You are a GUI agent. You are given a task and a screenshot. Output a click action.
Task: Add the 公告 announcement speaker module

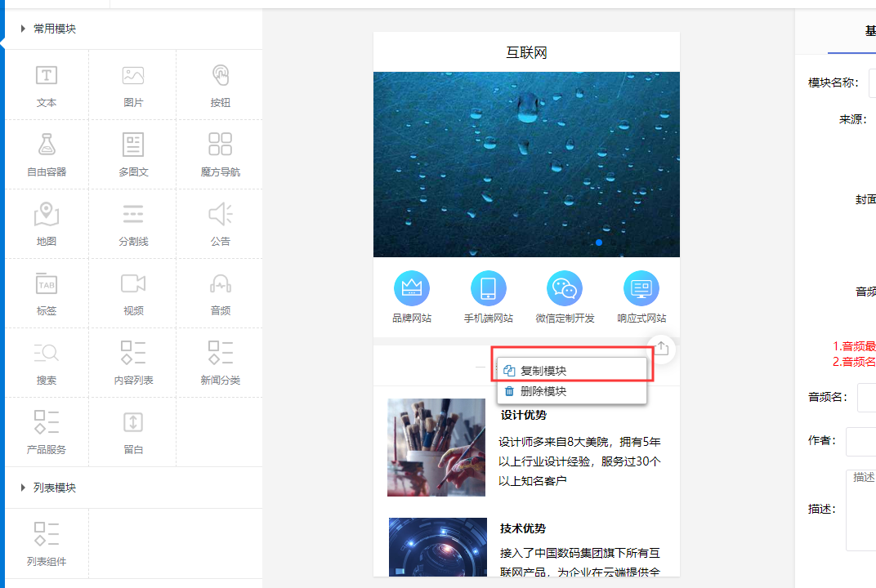220,215
